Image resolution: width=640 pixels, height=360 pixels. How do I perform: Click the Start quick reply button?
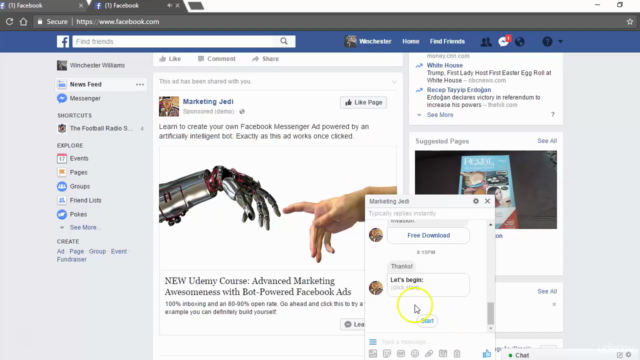pyautogui.click(x=427, y=321)
